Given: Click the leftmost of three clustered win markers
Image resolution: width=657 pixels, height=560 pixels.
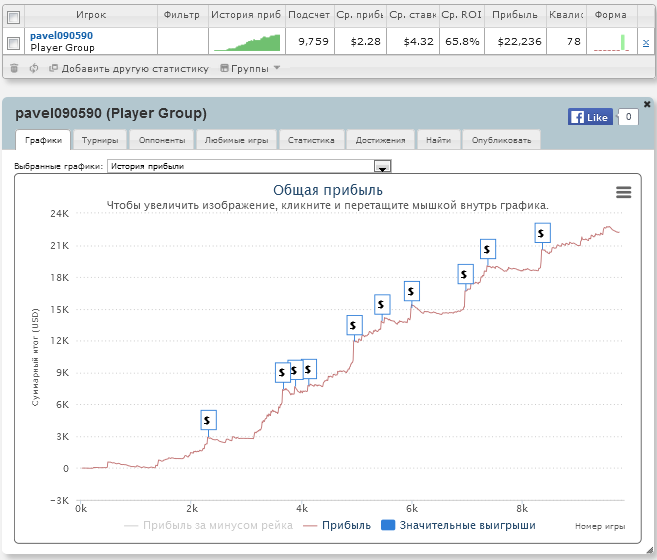Looking at the screenshot, I should [x=282, y=372].
